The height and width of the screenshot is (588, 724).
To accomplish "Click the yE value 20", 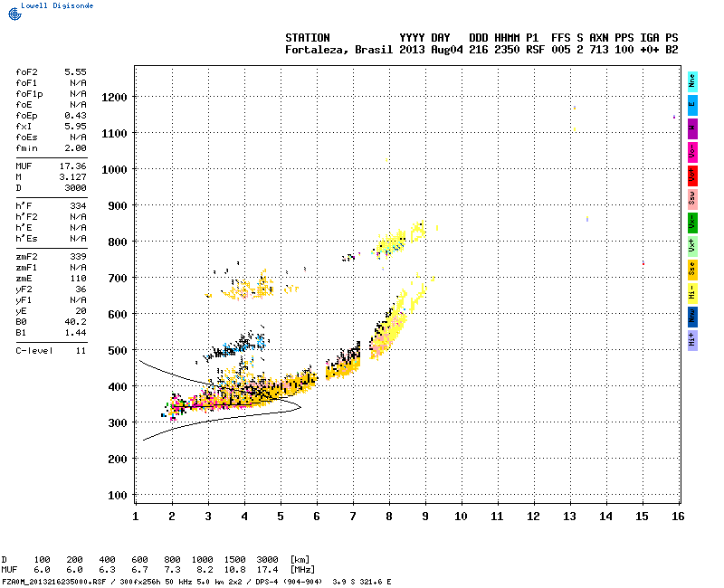I will (81, 310).
